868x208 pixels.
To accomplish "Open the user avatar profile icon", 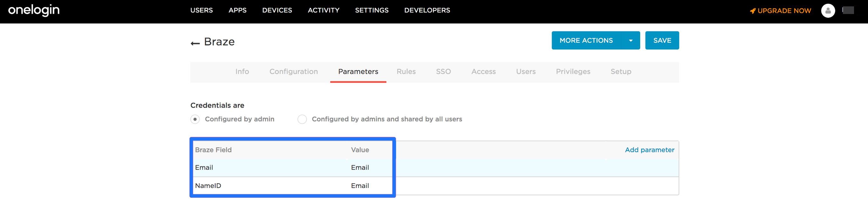I will (x=828, y=11).
